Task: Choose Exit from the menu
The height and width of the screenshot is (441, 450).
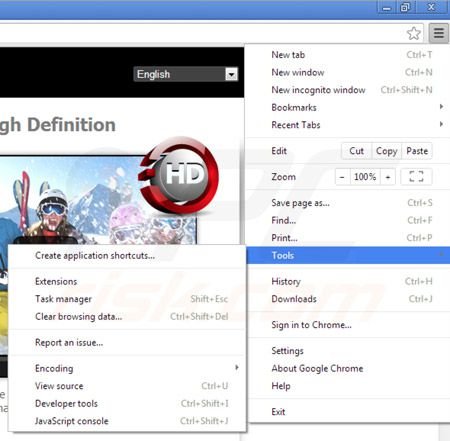Action: [x=348, y=412]
